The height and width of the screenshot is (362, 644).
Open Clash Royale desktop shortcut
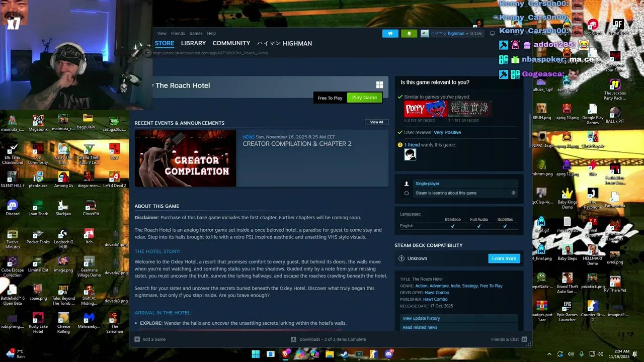[593, 139]
